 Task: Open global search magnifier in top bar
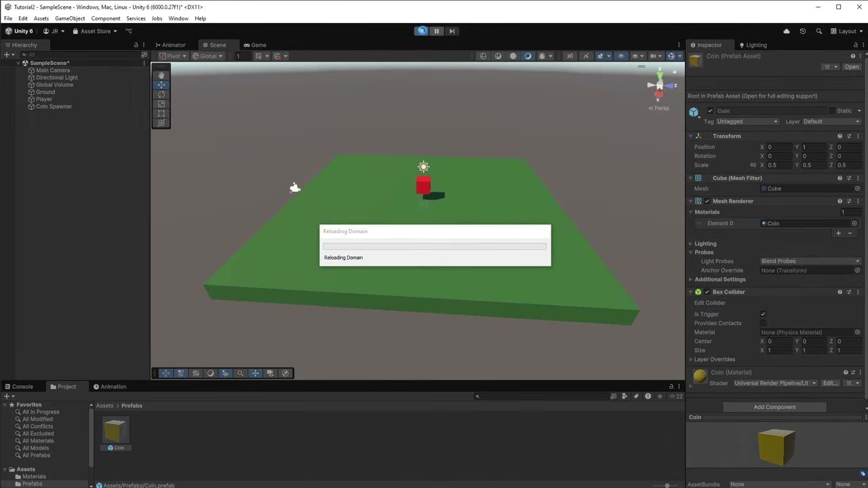[819, 31]
